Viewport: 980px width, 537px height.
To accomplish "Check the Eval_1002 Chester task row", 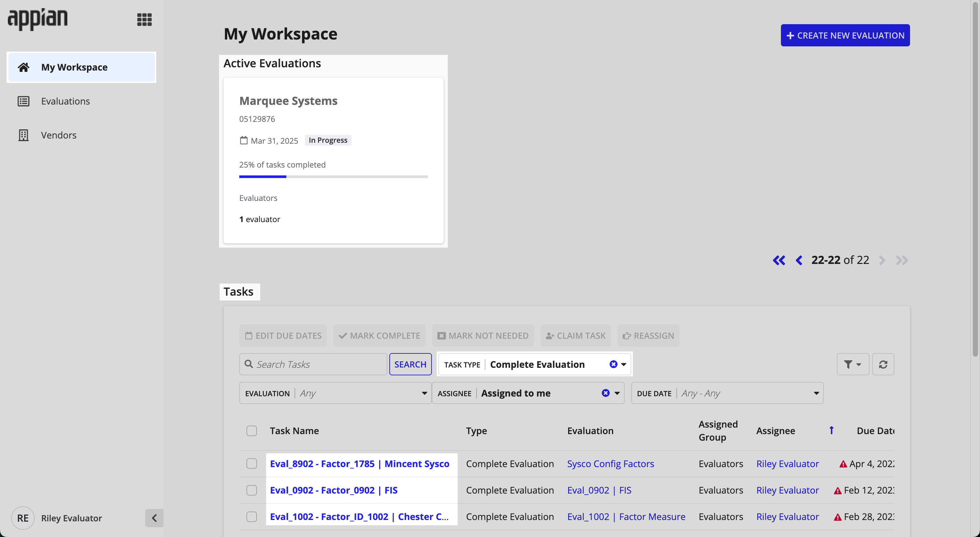I will [251, 517].
